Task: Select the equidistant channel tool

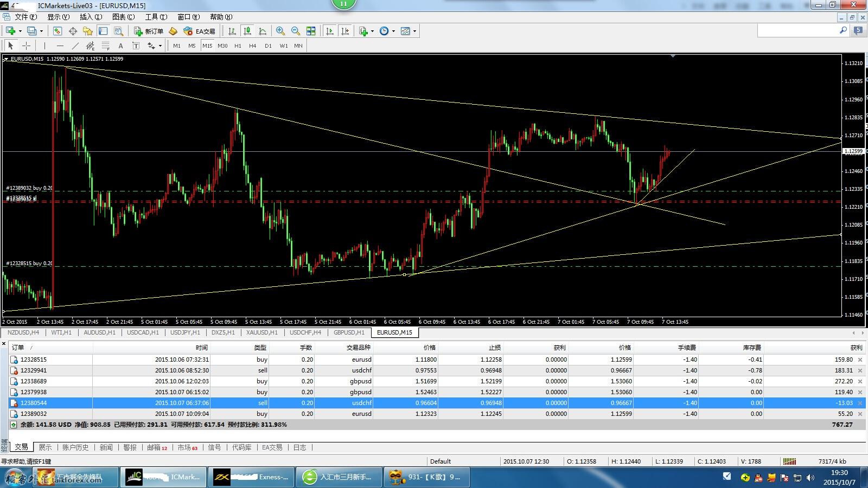Action: (90, 46)
